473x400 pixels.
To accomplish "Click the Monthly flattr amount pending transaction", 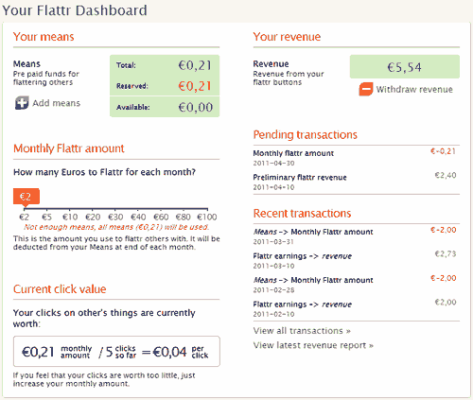I will coord(356,158).
